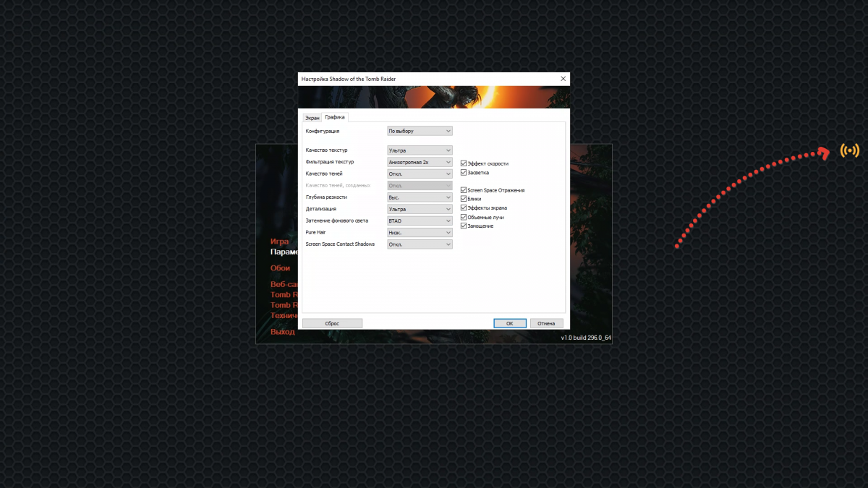
Task: Close the Настройка settings dialog
Action: coord(563,78)
